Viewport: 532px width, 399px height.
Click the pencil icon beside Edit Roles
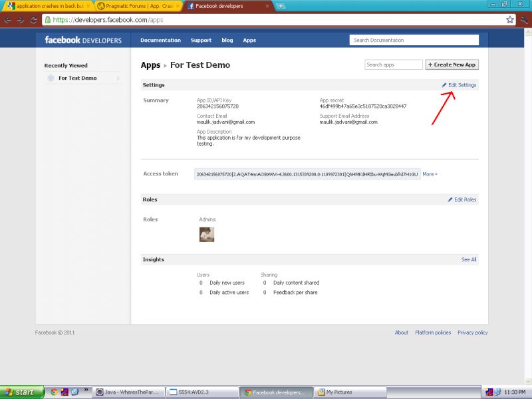(x=450, y=199)
